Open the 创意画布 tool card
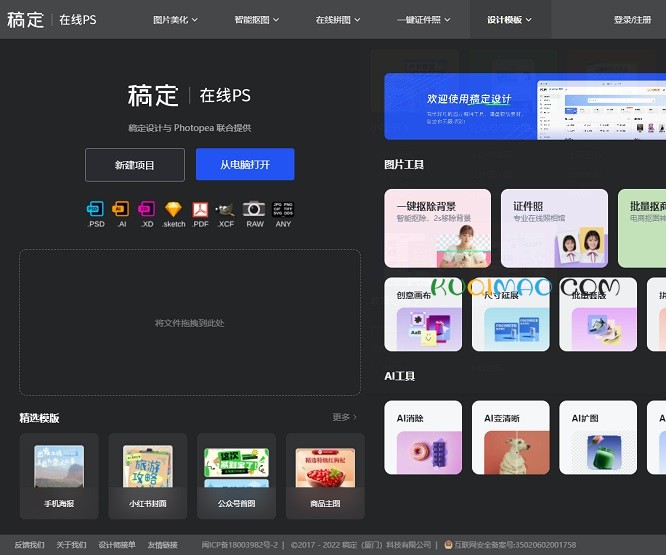Viewport: 666px width, 555px height. (423, 315)
